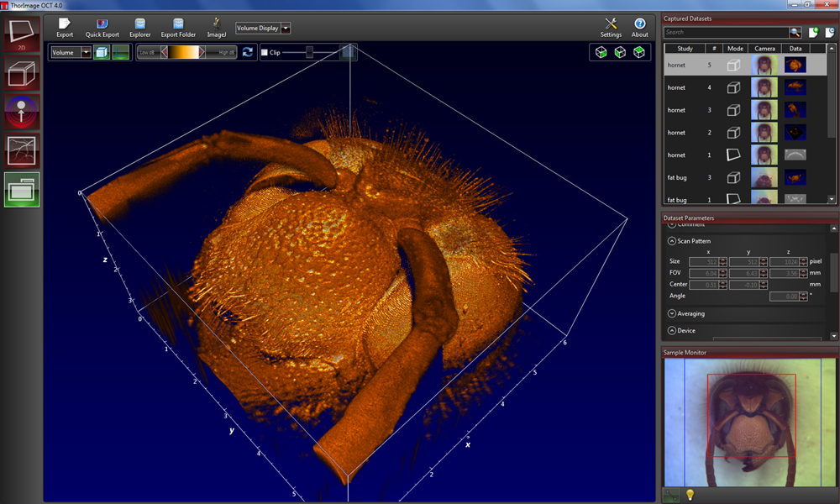The height and width of the screenshot is (504, 840).
Task: Open the Volume Display dropdown
Action: point(263,28)
